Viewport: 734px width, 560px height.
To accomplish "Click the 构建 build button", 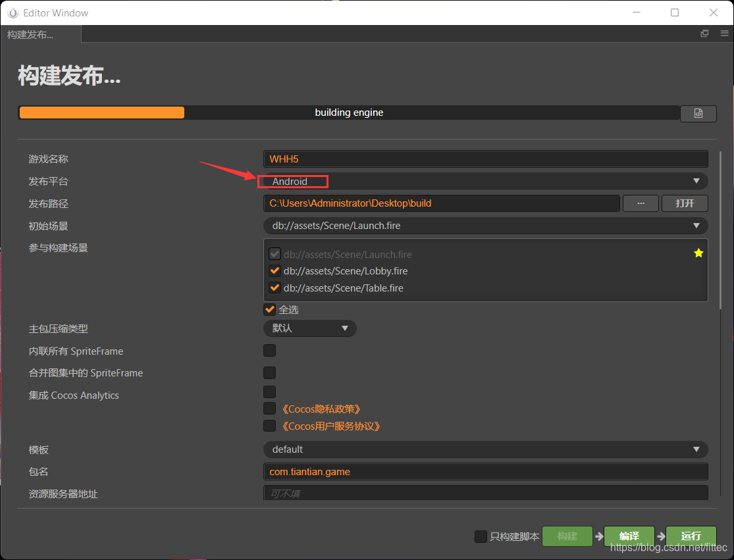I will click(567, 536).
